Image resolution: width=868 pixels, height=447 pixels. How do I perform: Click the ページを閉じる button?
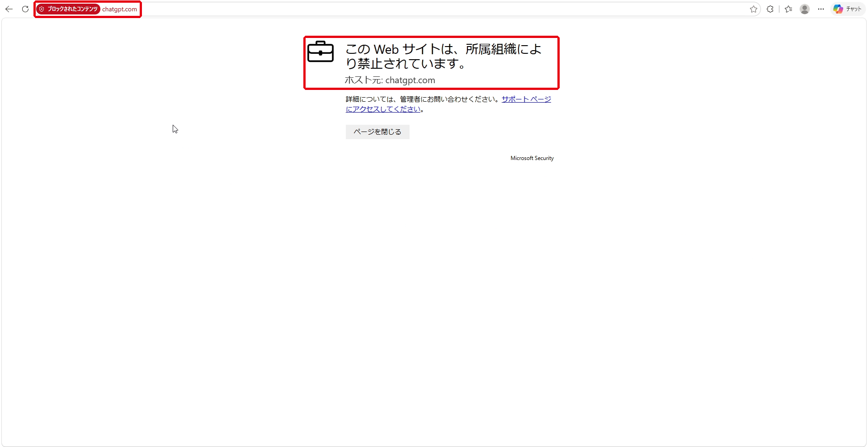point(377,132)
